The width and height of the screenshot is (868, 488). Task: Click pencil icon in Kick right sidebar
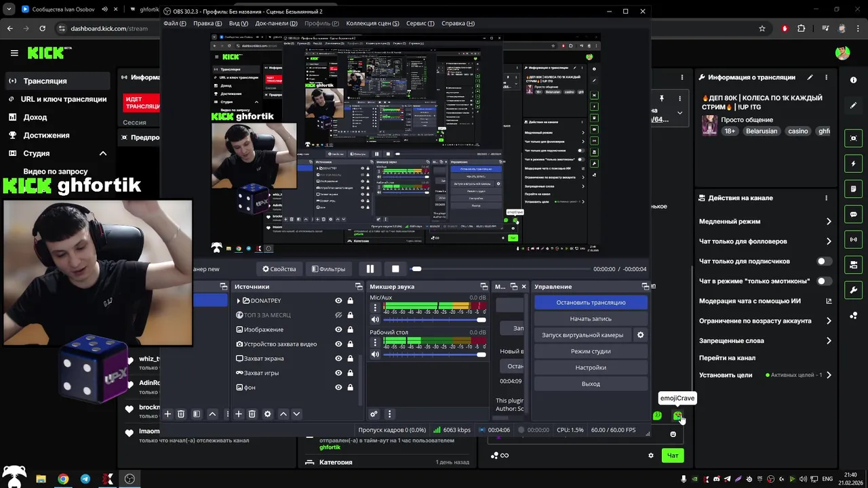pyautogui.click(x=853, y=106)
